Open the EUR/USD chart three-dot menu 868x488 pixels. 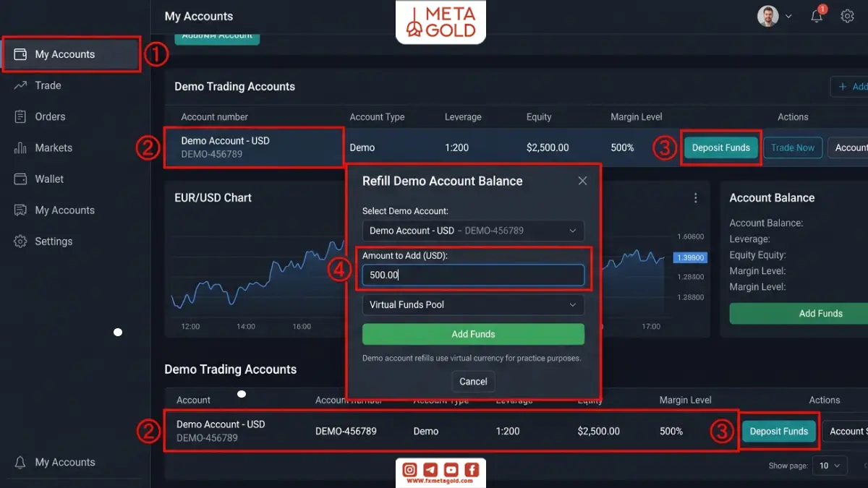[696, 198]
